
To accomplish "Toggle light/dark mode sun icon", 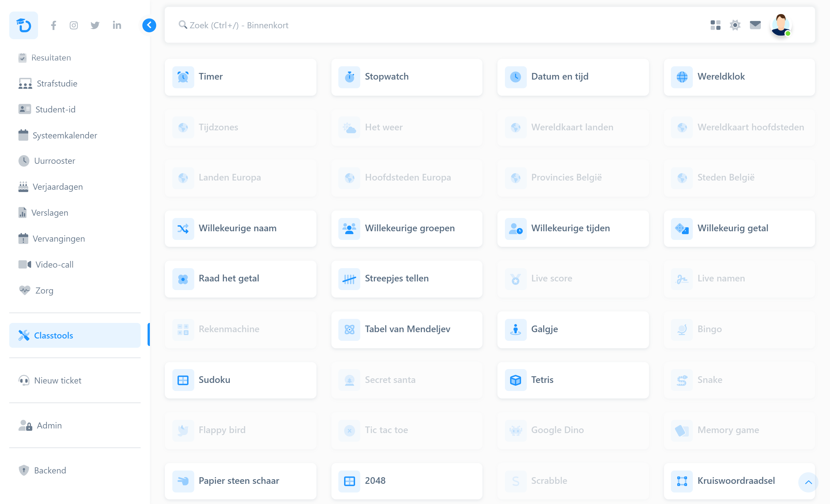I will tap(735, 25).
